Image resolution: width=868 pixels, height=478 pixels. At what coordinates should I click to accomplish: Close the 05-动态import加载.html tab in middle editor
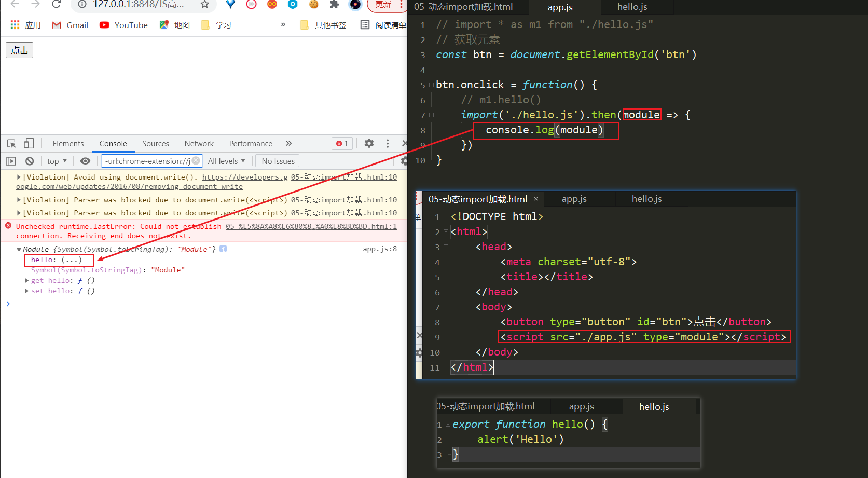click(536, 199)
